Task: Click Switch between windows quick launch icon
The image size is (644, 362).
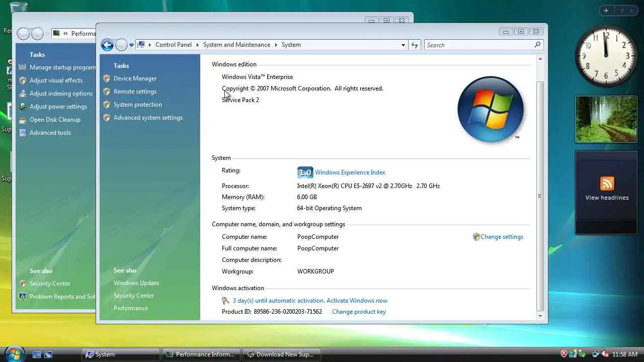Action: point(48,354)
